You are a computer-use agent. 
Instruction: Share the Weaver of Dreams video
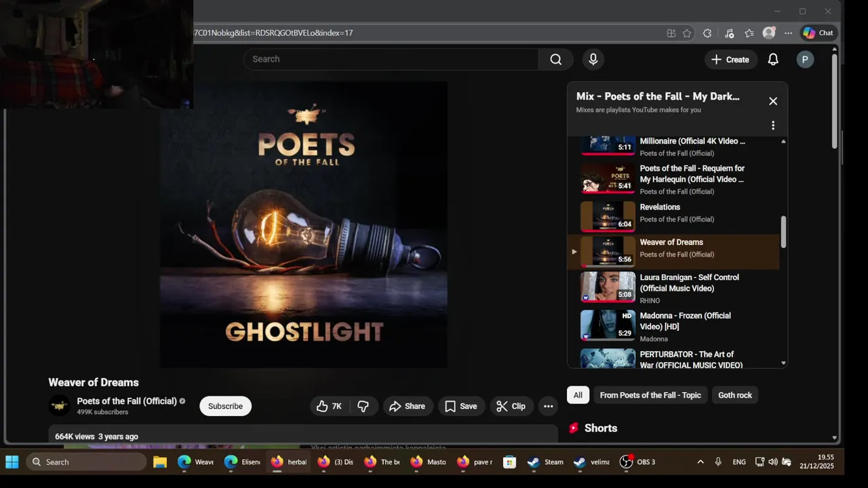pyautogui.click(x=408, y=406)
